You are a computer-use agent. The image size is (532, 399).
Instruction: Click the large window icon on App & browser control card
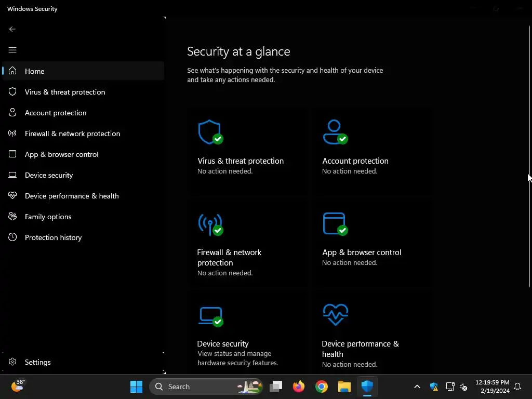coord(335,223)
